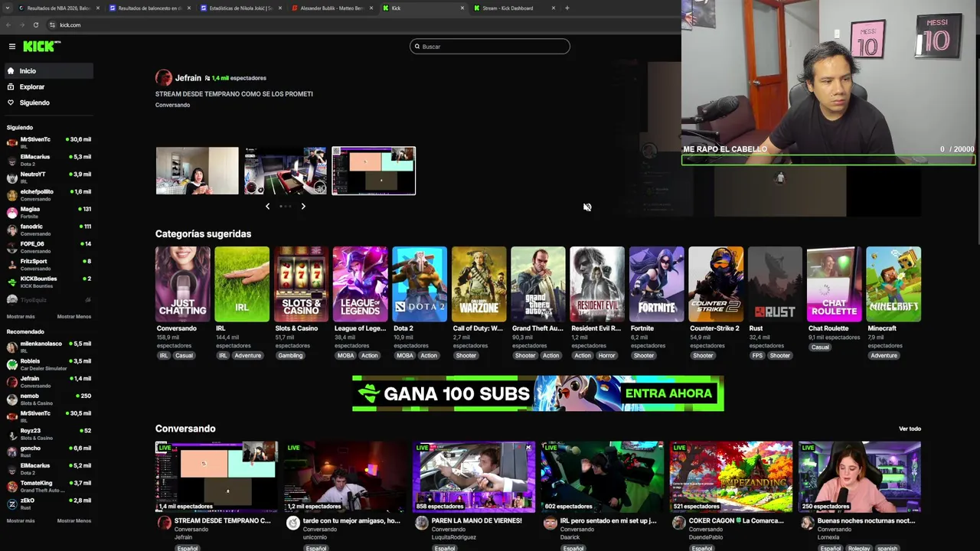
Task: Expand Siguiendo list with Mostrar más
Action: click(x=21, y=316)
